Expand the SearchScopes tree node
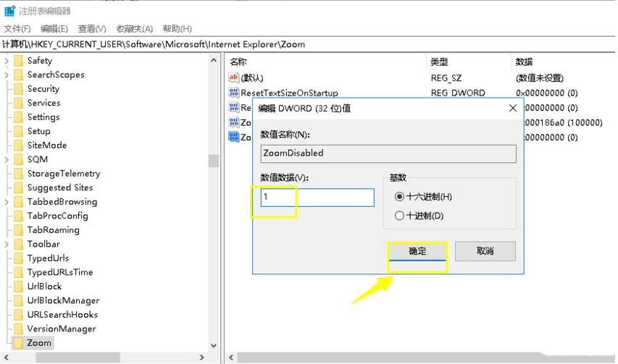This screenshot has height=364, width=618. (7, 75)
